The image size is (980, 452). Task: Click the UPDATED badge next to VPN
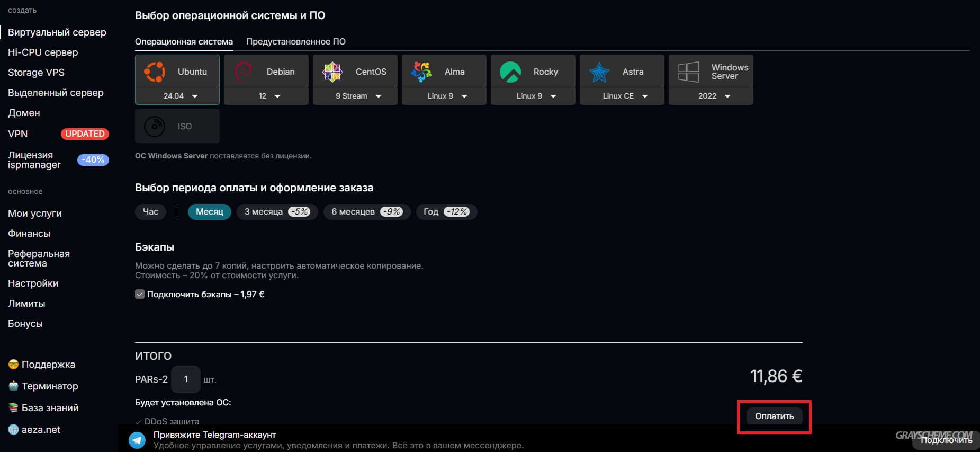click(85, 134)
